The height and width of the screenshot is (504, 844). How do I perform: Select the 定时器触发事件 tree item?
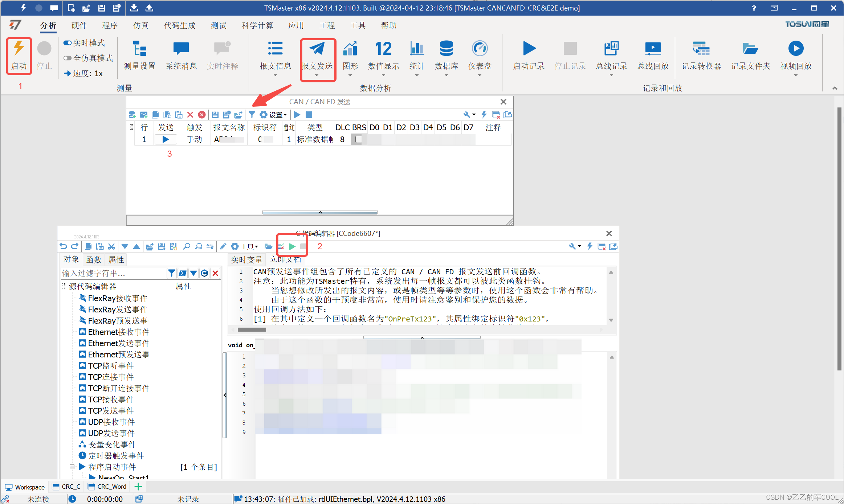click(x=116, y=456)
